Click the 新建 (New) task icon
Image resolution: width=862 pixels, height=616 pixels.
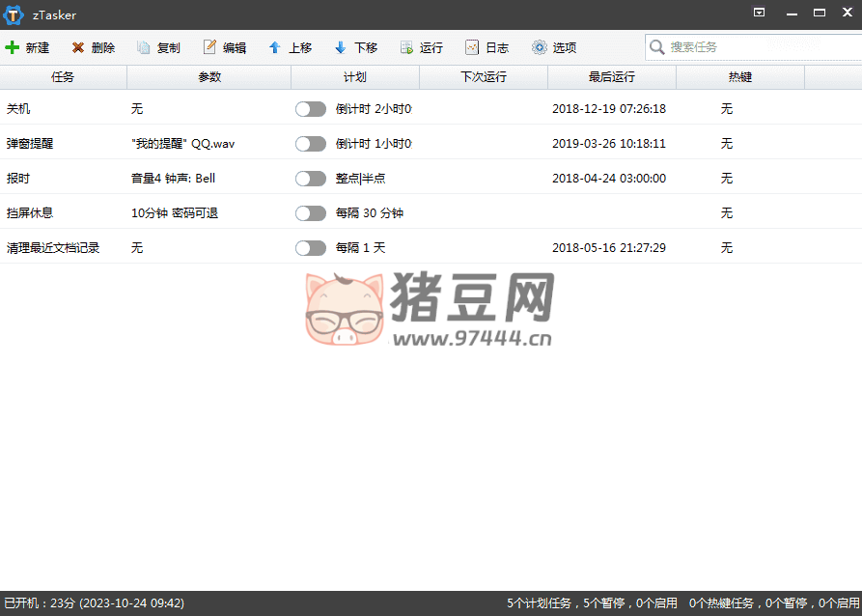[x=13, y=47]
